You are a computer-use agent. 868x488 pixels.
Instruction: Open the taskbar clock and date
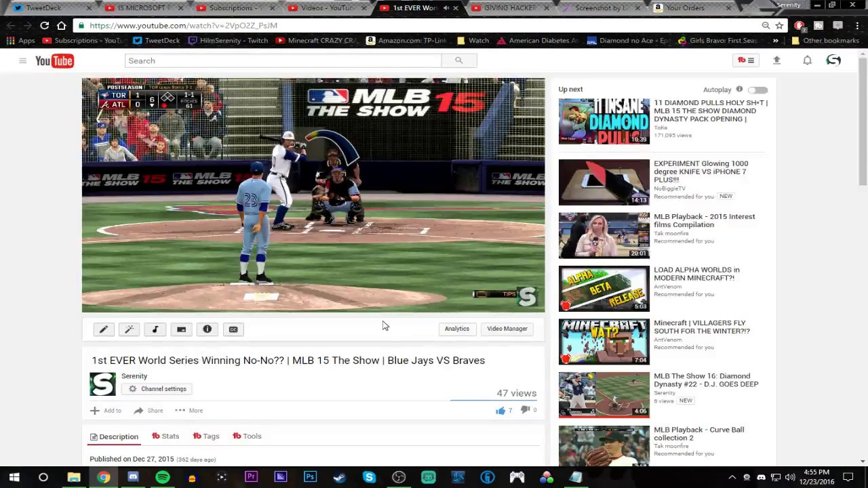pyautogui.click(x=816, y=477)
